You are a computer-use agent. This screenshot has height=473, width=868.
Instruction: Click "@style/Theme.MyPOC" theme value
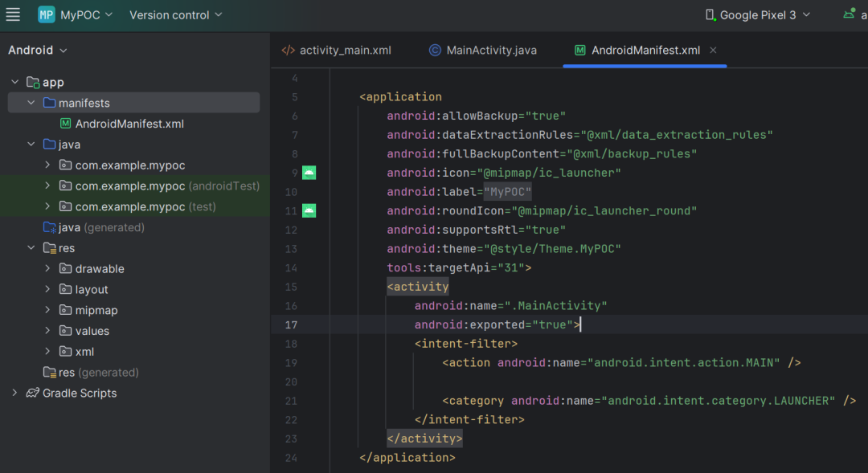[552, 249]
